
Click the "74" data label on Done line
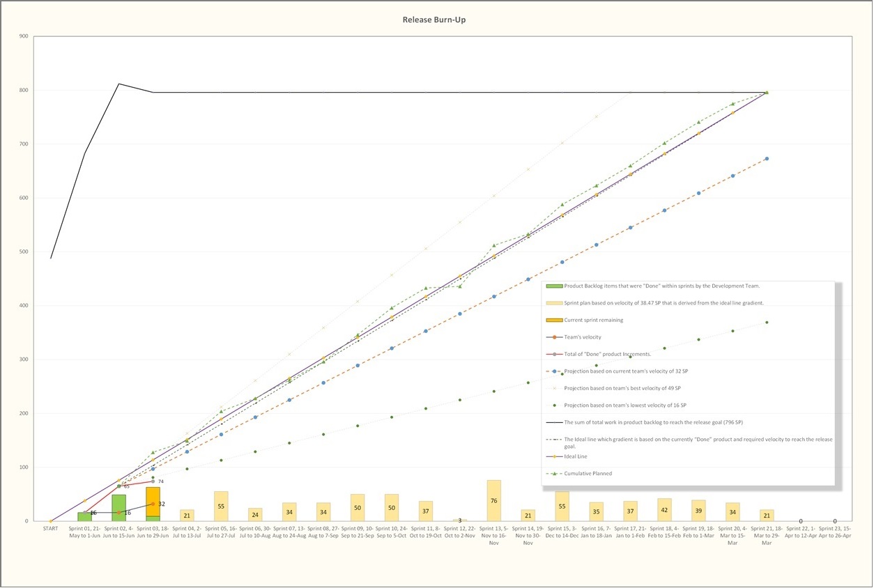(x=161, y=481)
